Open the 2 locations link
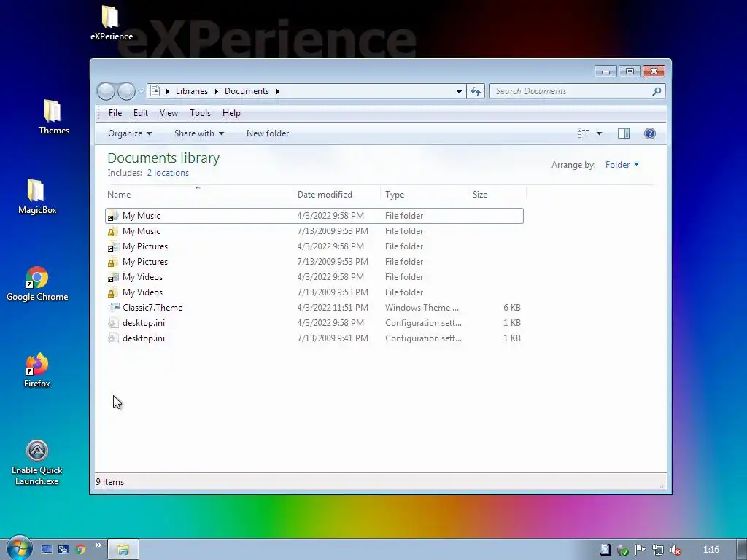Image resolution: width=747 pixels, height=560 pixels. pos(168,173)
